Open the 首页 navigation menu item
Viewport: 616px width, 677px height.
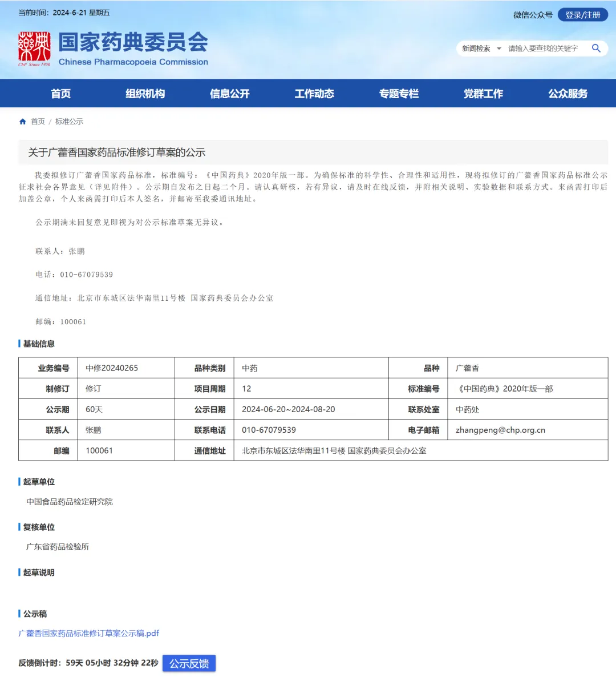point(60,94)
